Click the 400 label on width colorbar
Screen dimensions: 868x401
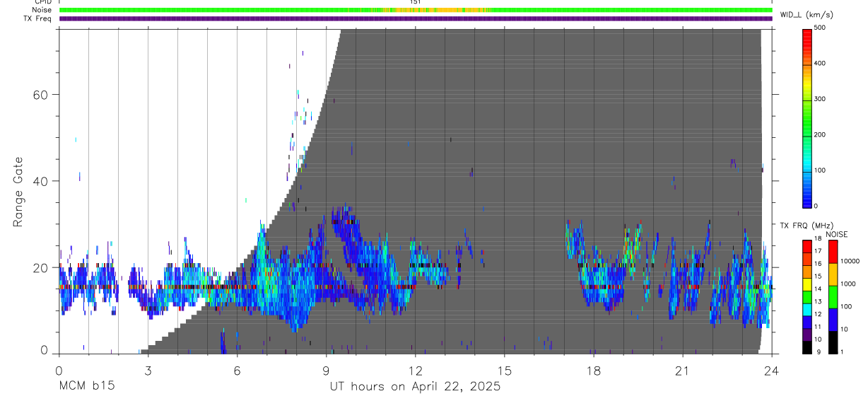[821, 63]
